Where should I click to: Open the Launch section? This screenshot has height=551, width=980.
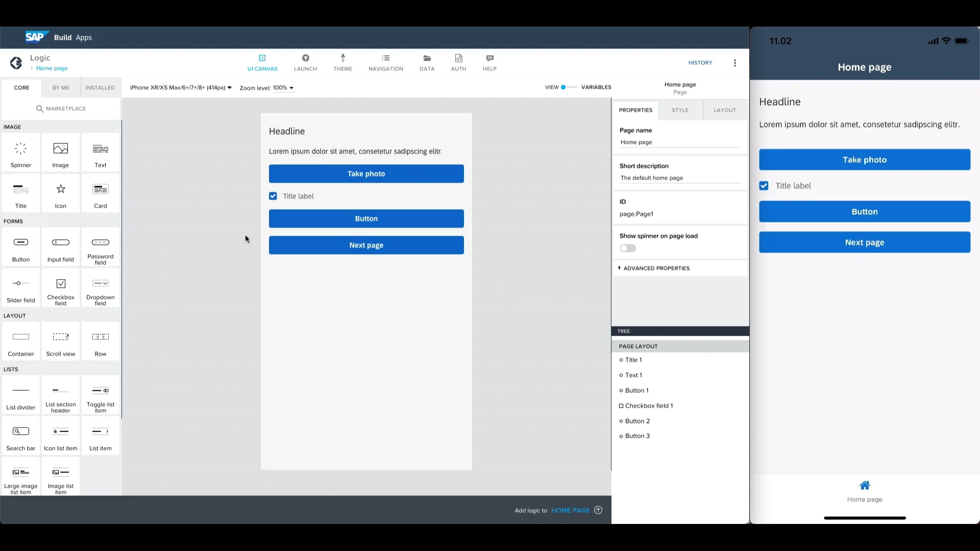pyautogui.click(x=305, y=62)
